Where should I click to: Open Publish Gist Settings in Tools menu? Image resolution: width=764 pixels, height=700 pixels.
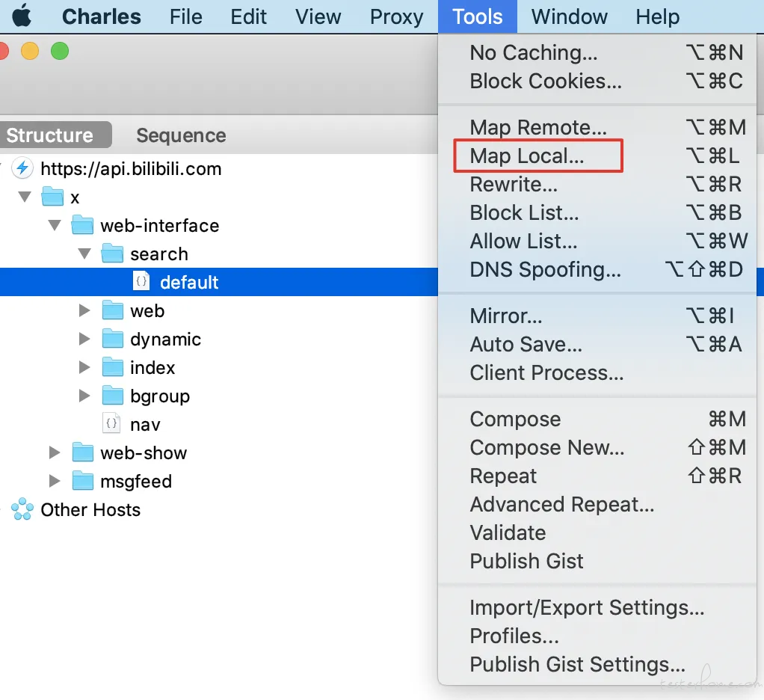[597, 664]
